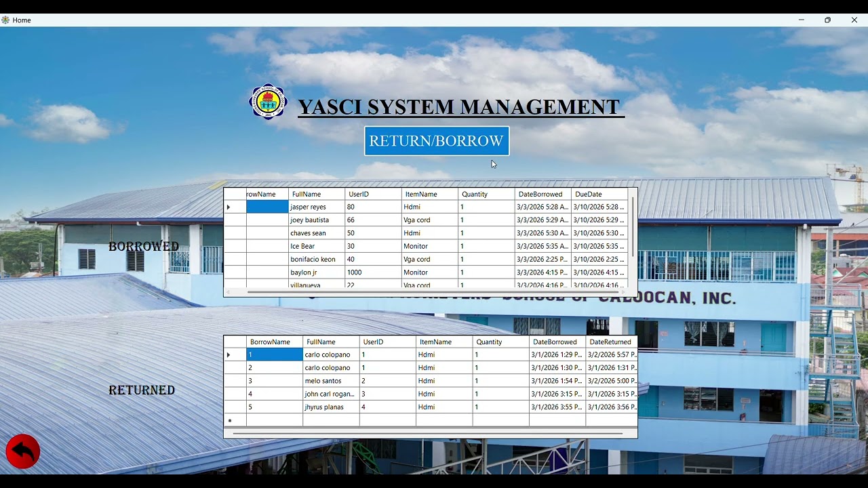Click BorrowName cell 2 in returned table
868x488 pixels.
[x=275, y=367]
